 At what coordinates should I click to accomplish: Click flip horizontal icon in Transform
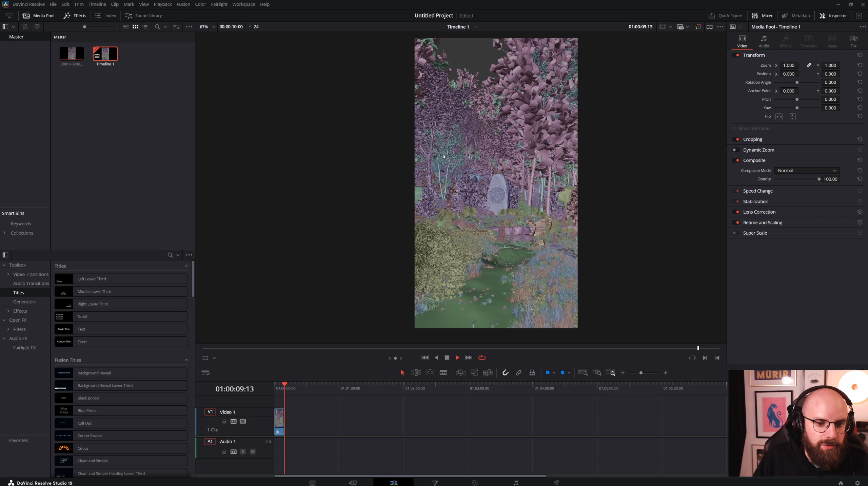tap(779, 117)
